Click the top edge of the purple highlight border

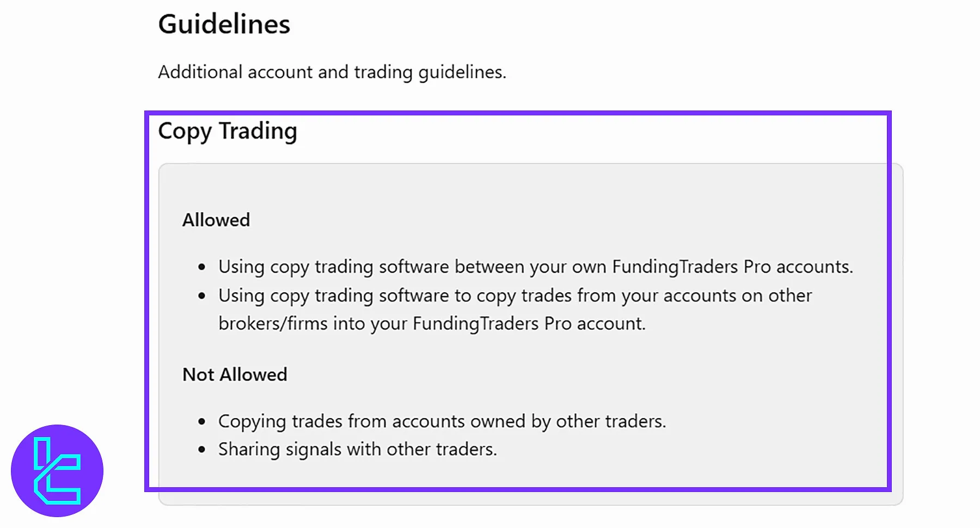tap(517, 113)
